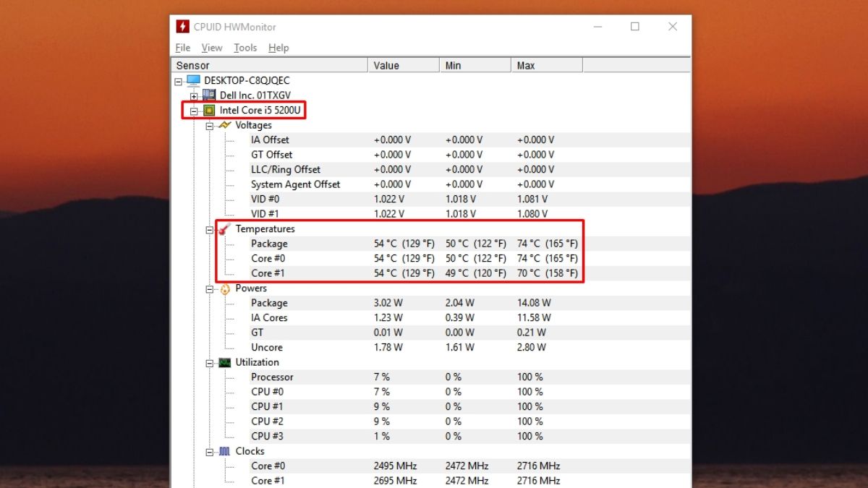Click Uncore value 1.78 W
The image size is (868, 488).
pos(388,347)
